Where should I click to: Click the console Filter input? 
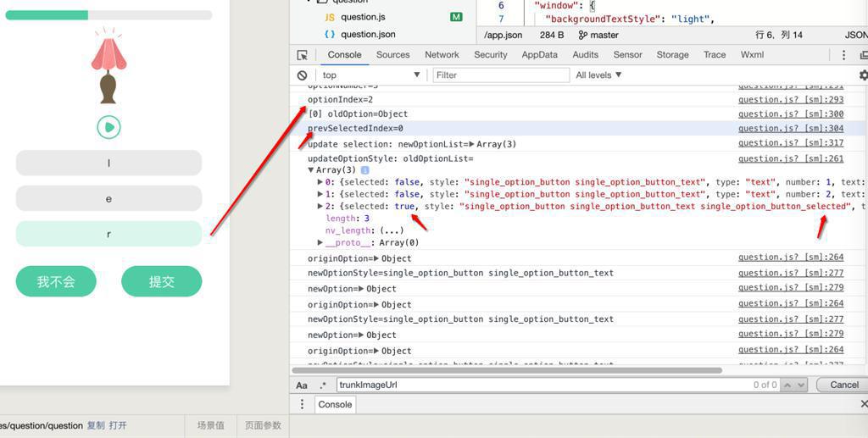[501, 75]
